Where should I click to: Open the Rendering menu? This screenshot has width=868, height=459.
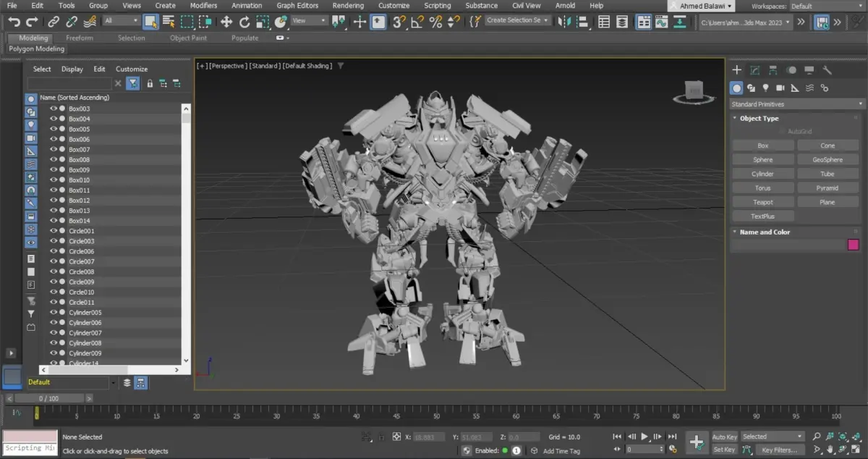(348, 5)
